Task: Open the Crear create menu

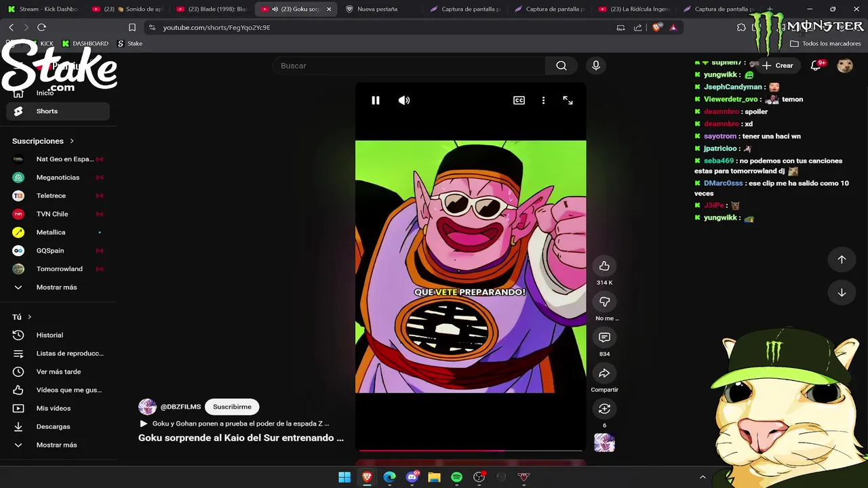Action: pos(778,66)
